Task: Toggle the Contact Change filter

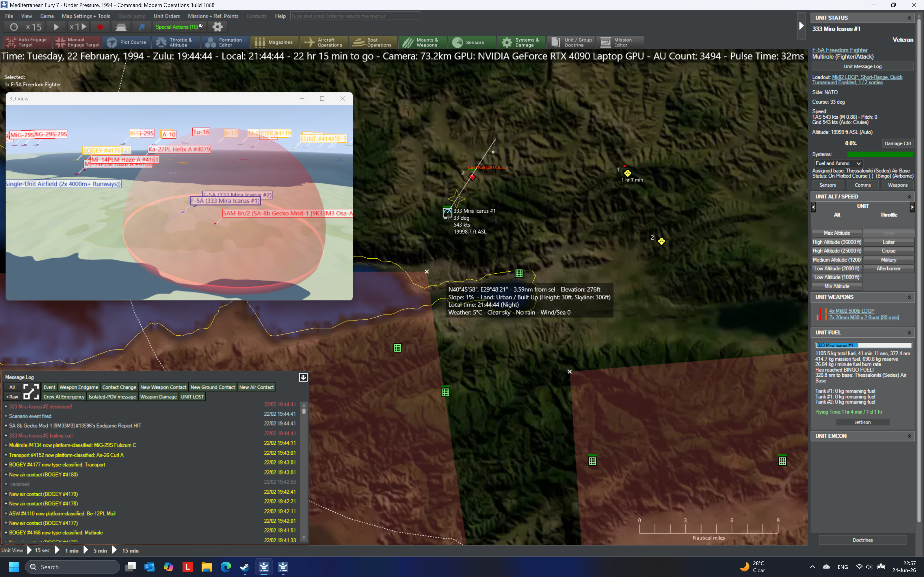Action: click(119, 387)
